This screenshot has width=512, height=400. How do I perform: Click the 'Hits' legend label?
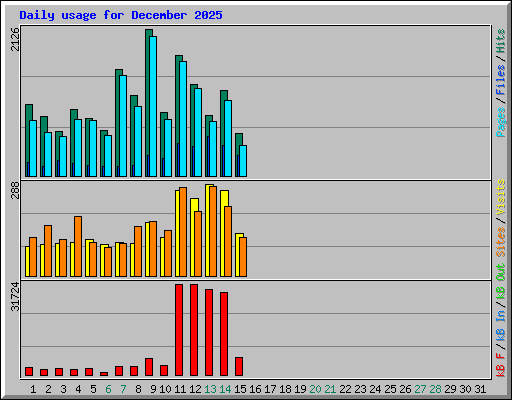coord(501,41)
